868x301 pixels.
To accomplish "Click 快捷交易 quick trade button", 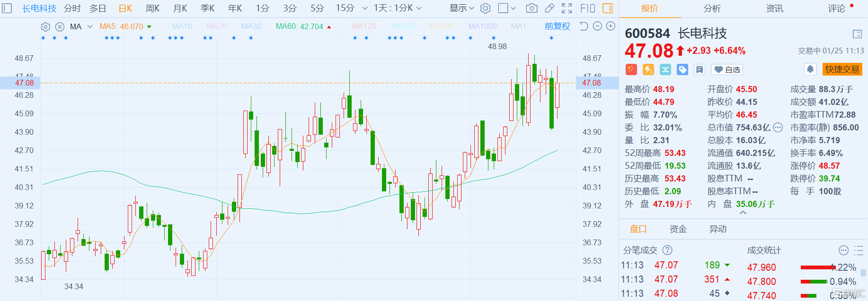I will (842, 69).
